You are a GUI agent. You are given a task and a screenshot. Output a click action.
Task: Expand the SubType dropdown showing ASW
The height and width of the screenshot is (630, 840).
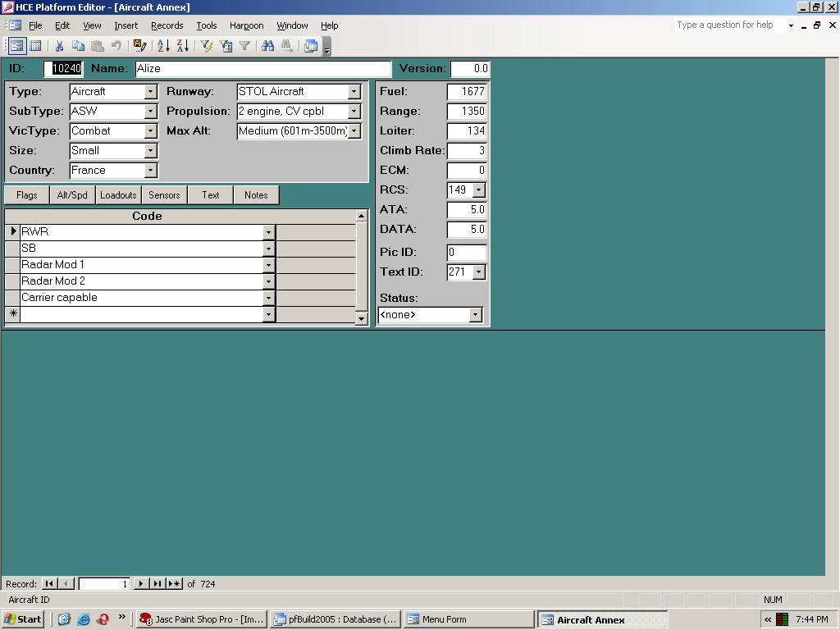pyautogui.click(x=150, y=112)
